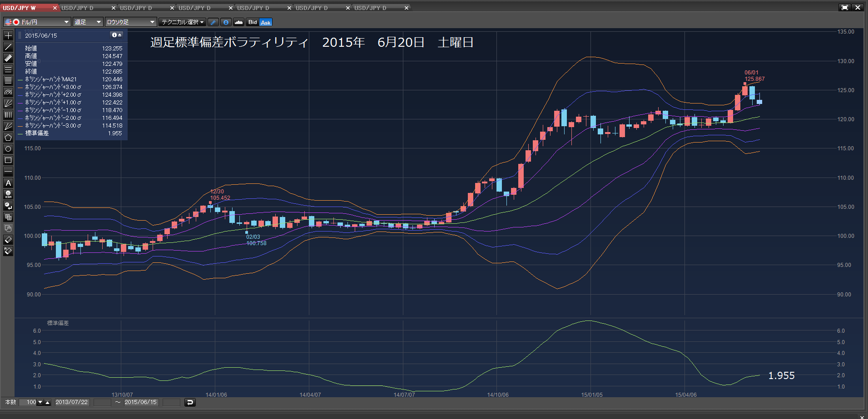Screen dimensions: 868x419
Task: Open the ドル/円 currency pair dropdown
Action: 37,22
